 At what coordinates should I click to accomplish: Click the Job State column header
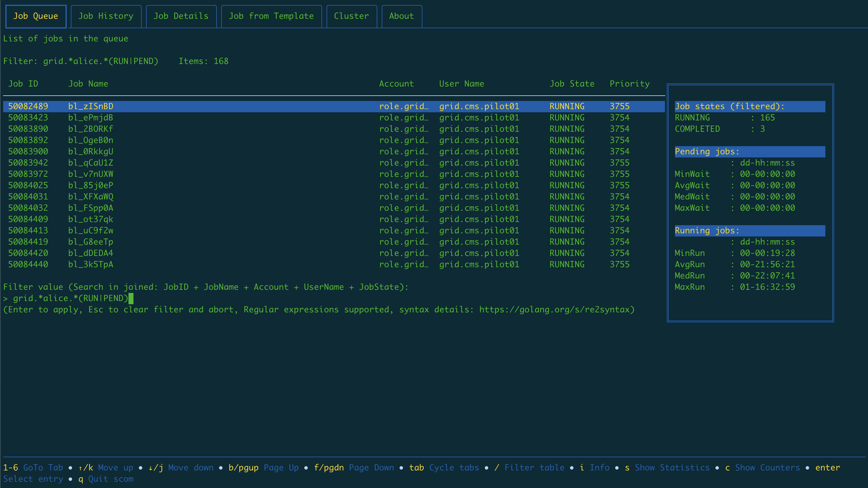click(572, 84)
